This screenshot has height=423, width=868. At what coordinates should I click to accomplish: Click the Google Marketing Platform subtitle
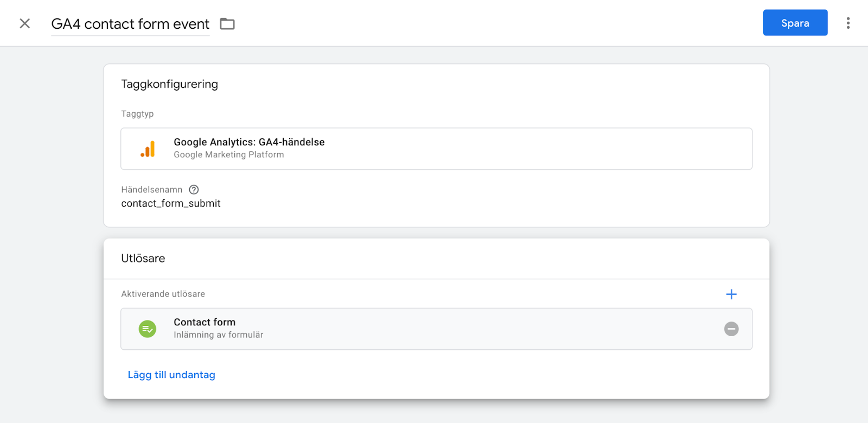228,155
